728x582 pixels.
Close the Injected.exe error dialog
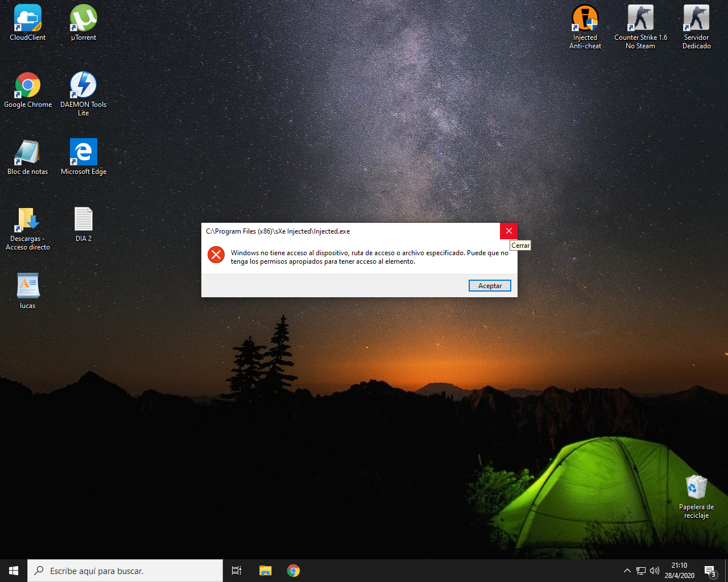508,231
